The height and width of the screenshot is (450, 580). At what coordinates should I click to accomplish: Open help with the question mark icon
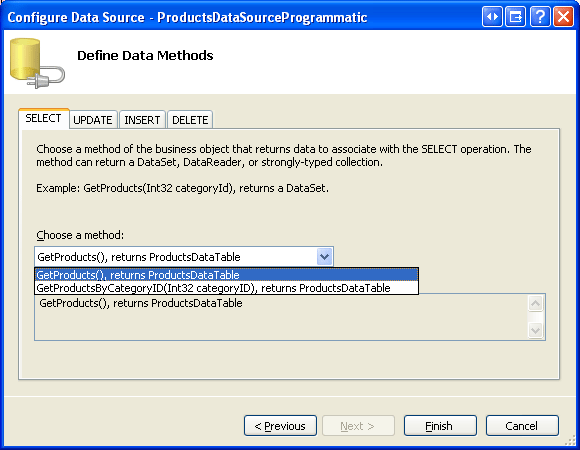540,17
